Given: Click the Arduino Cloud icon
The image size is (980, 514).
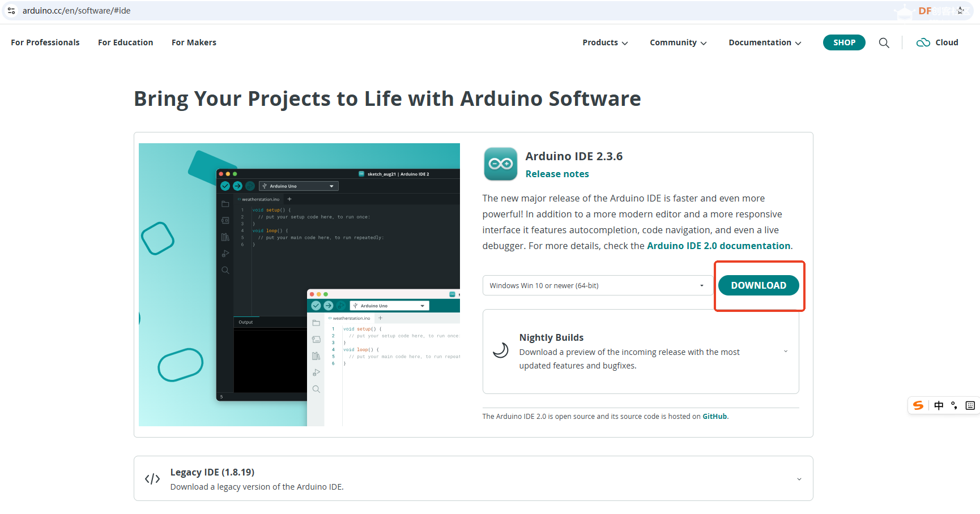Looking at the screenshot, I should pyautogui.click(x=923, y=42).
